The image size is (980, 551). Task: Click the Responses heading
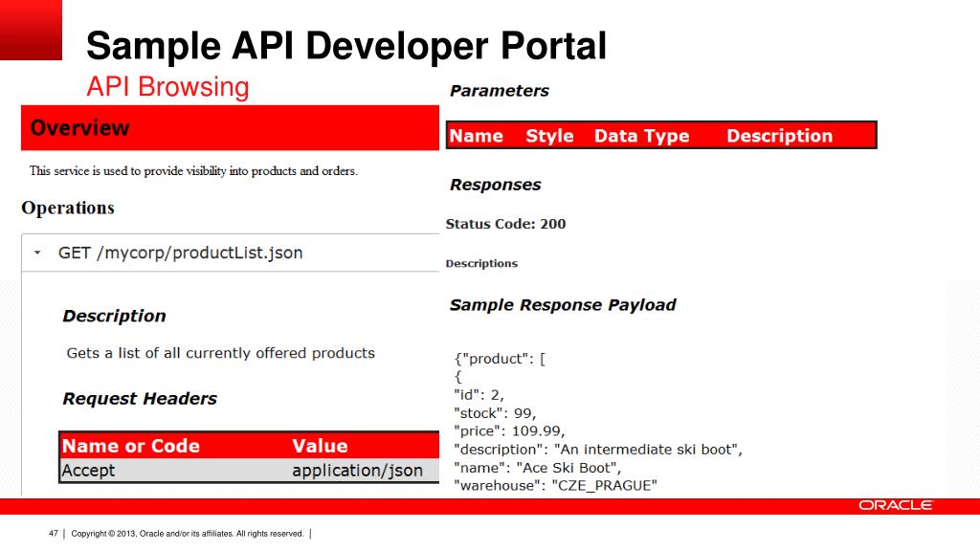(x=496, y=185)
